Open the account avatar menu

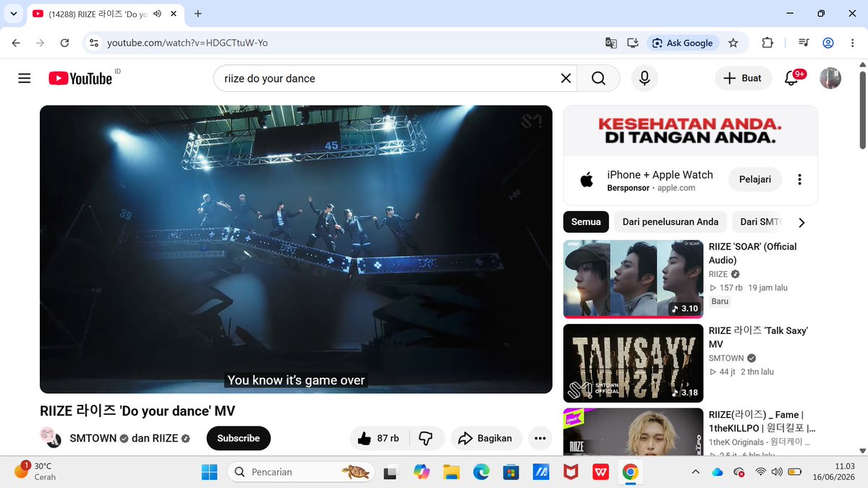pyautogui.click(x=830, y=78)
